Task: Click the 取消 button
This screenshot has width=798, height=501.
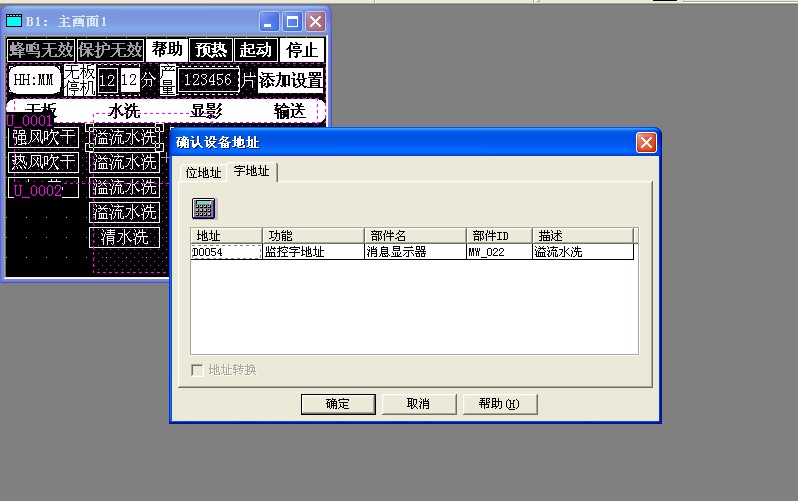Action: (418, 404)
